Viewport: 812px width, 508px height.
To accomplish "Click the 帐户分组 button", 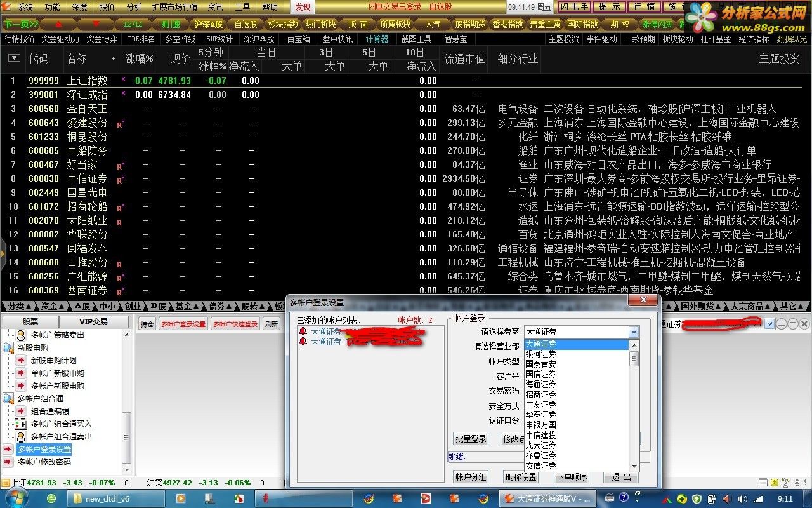I will tap(471, 477).
